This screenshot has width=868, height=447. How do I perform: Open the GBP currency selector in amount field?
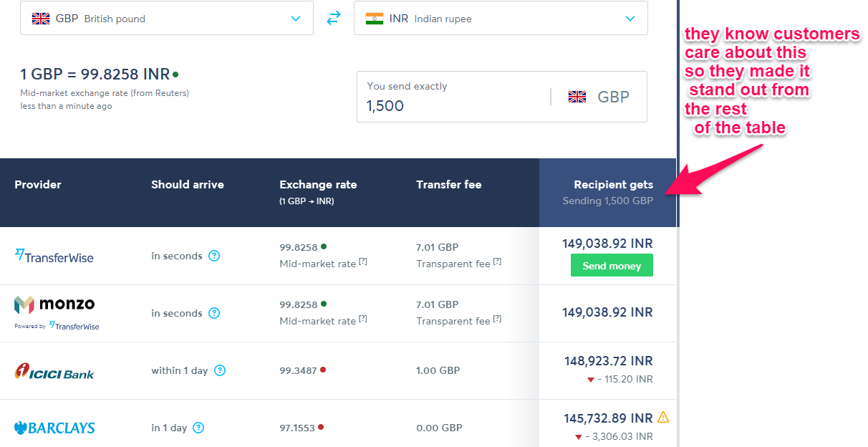[599, 97]
